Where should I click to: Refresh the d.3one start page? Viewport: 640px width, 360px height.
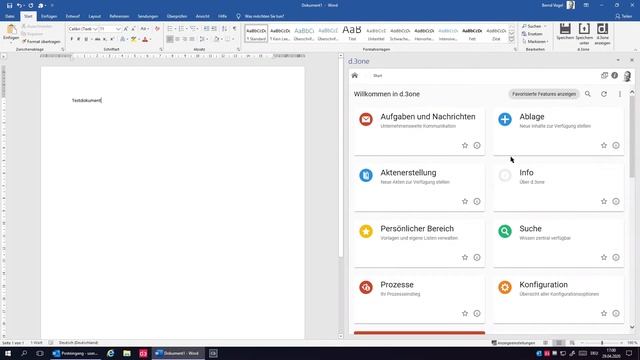[x=604, y=94]
